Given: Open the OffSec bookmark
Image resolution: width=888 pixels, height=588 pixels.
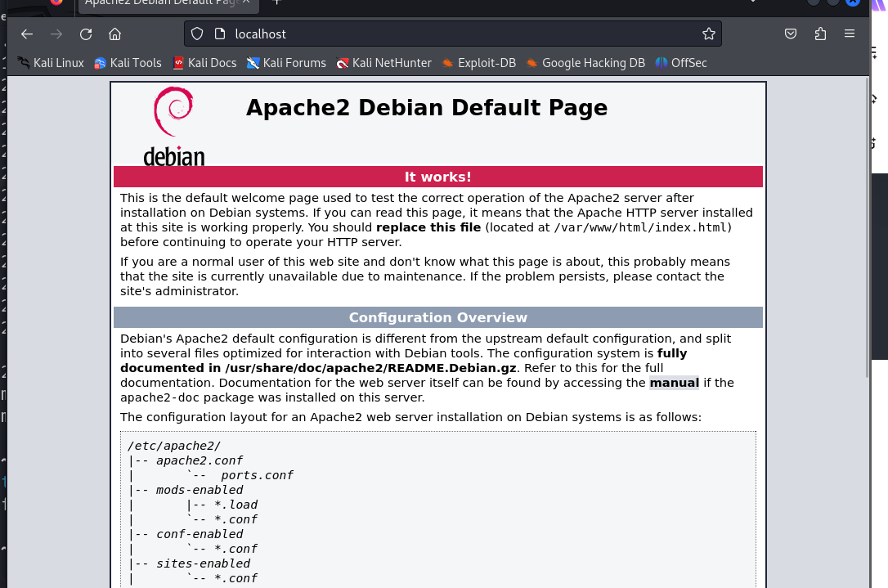Looking at the screenshot, I should click(x=681, y=63).
